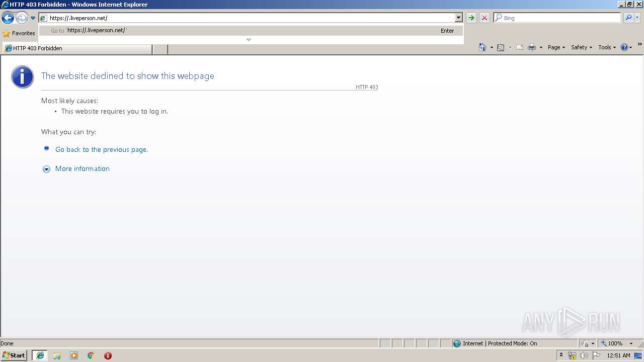This screenshot has width=644, height=362.
Task: Click the volume speaker tray icon
Action: 584,355
